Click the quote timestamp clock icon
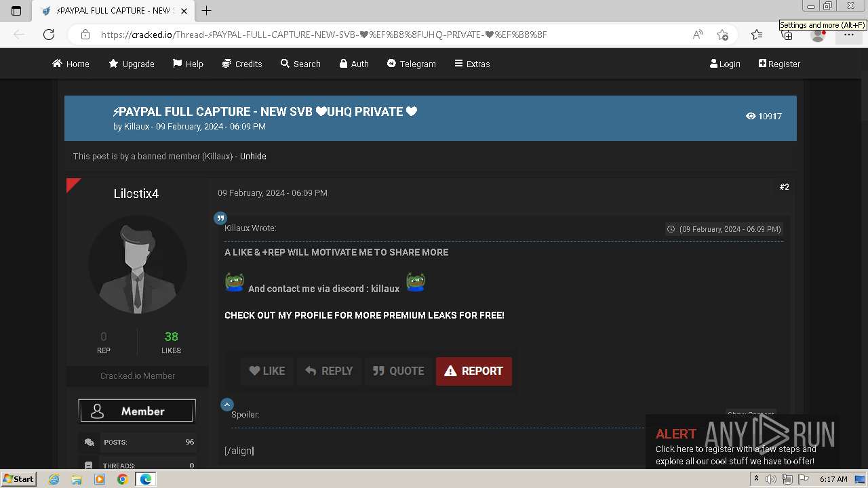Screen dimensions: 868x488 (x=671, y=229)
